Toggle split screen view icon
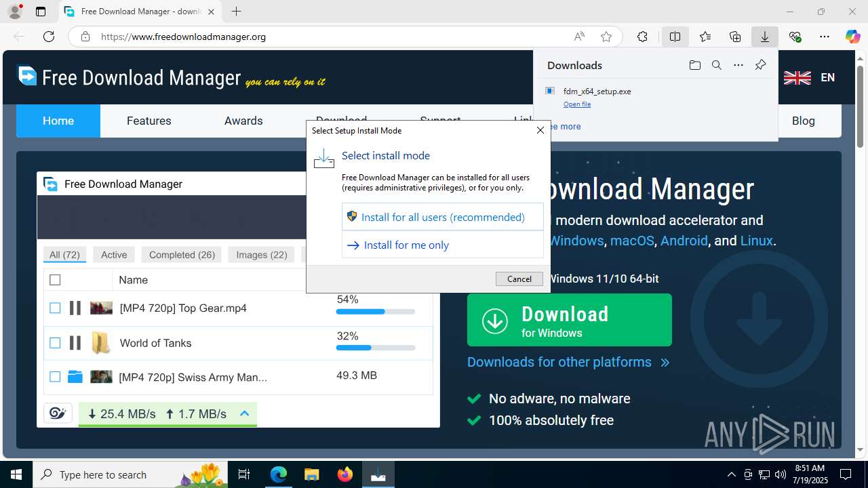 pos(675,37)
